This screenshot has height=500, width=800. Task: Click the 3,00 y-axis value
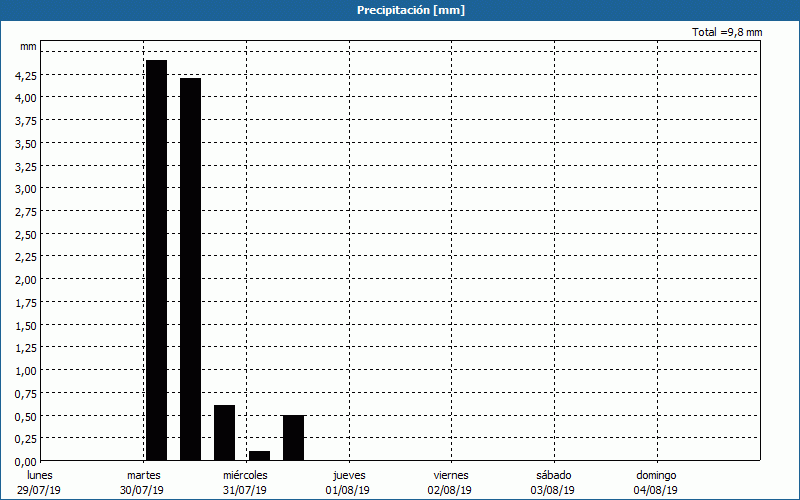(x=26, y=189)
